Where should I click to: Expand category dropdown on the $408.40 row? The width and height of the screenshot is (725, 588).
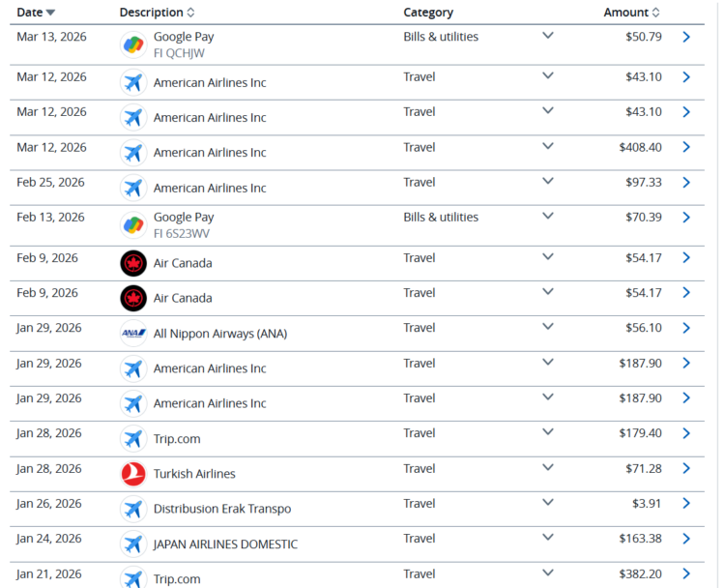(x=548, y=146)
